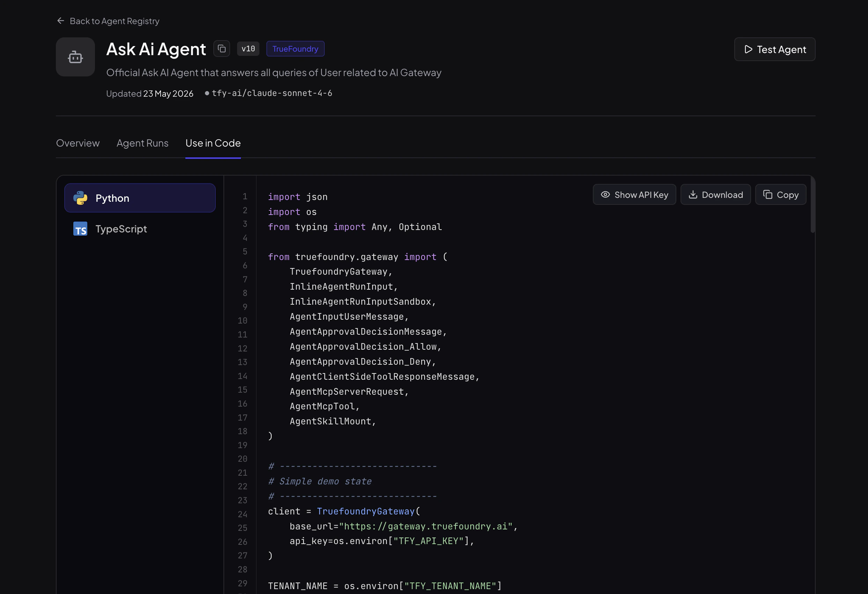Click the 'client = TruefoundryGateway(' line
868x594 pixels.
click(344, 511)
